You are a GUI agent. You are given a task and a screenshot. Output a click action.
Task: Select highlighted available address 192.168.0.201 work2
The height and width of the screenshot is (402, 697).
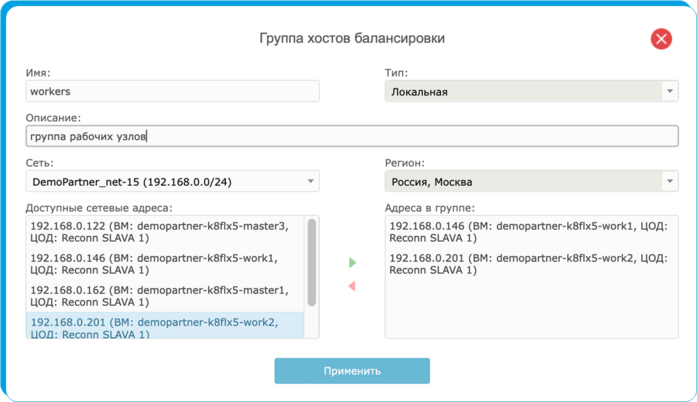click(x=165, y=326)
